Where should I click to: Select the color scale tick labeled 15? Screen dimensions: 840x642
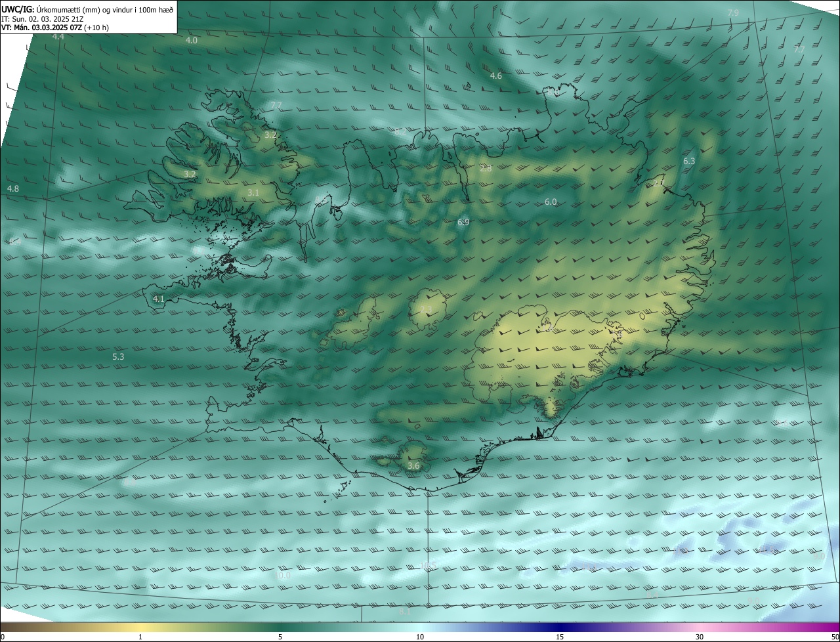(560, 637)
